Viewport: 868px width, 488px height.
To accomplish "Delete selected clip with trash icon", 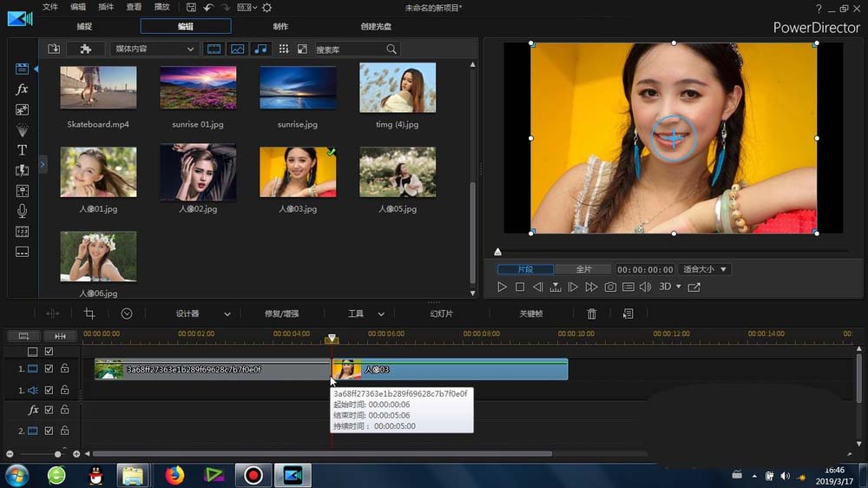I will [x=592, y=313].
